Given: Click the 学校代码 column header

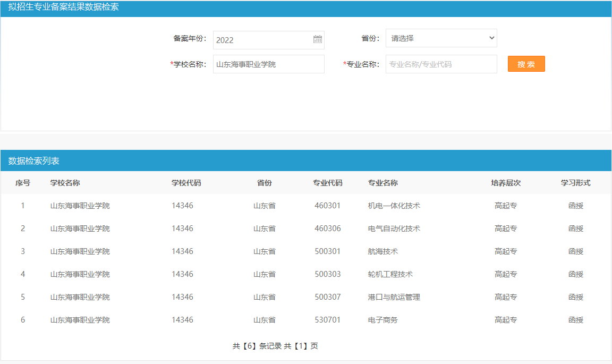Looking at the screenshot, I should click(186, 183).
